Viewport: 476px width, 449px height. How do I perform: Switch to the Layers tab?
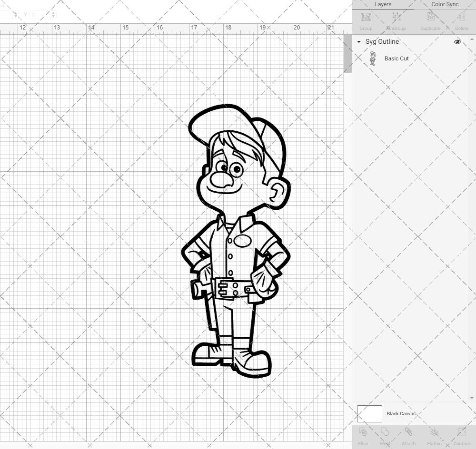click(x=383, y=4)
